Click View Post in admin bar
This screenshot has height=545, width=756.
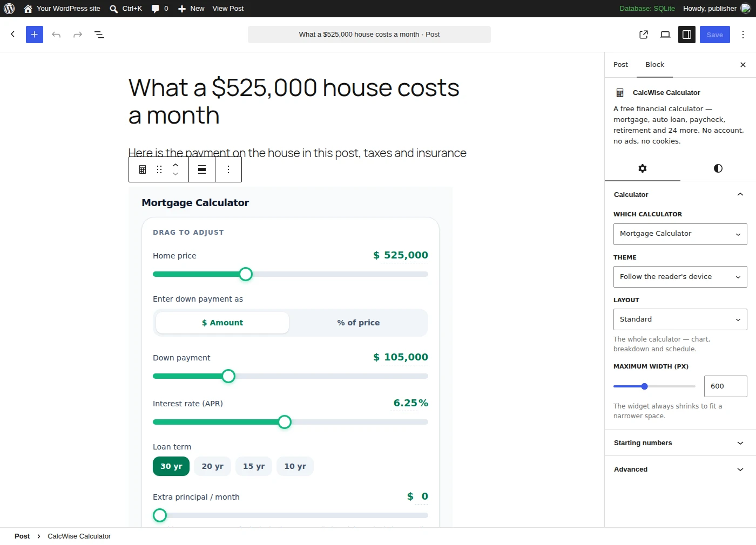[x=228, y=9]
